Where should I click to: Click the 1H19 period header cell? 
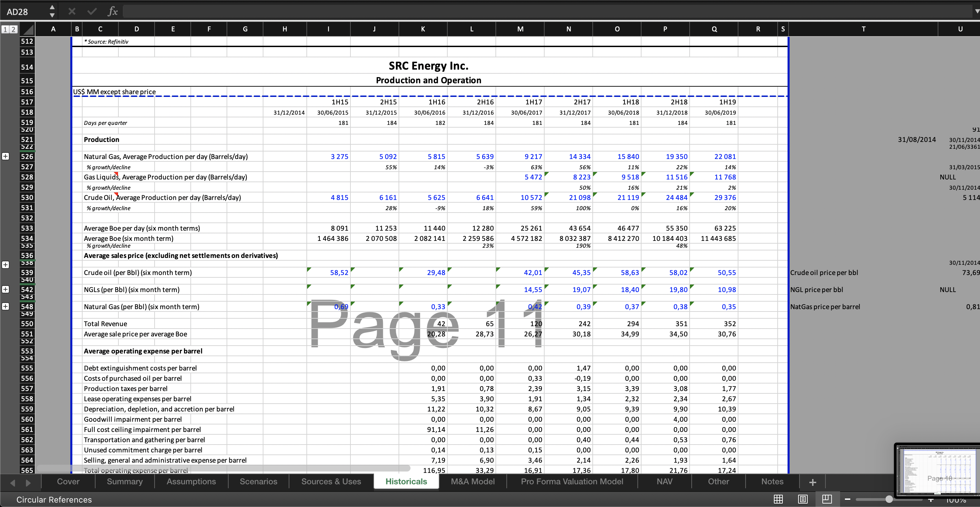point(727,102)
